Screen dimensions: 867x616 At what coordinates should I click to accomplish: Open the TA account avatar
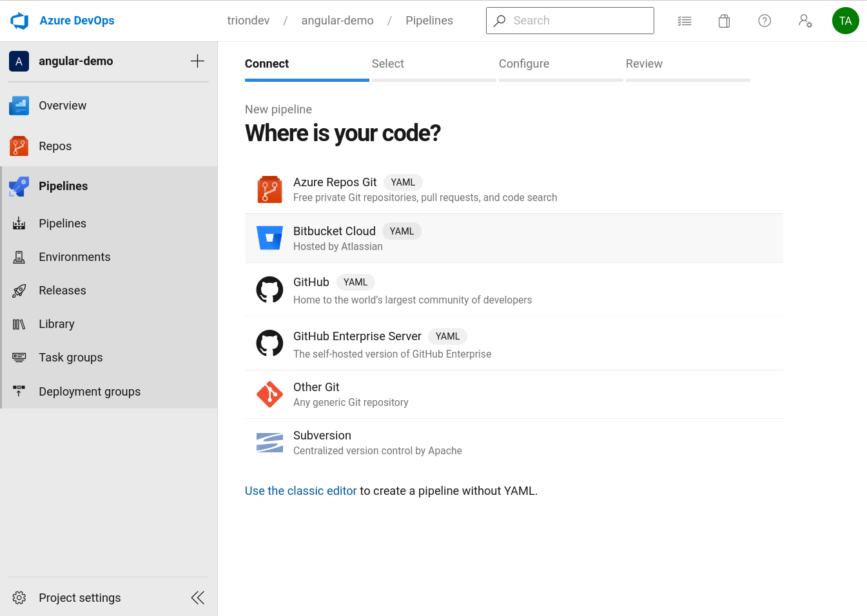coord(846,21)
